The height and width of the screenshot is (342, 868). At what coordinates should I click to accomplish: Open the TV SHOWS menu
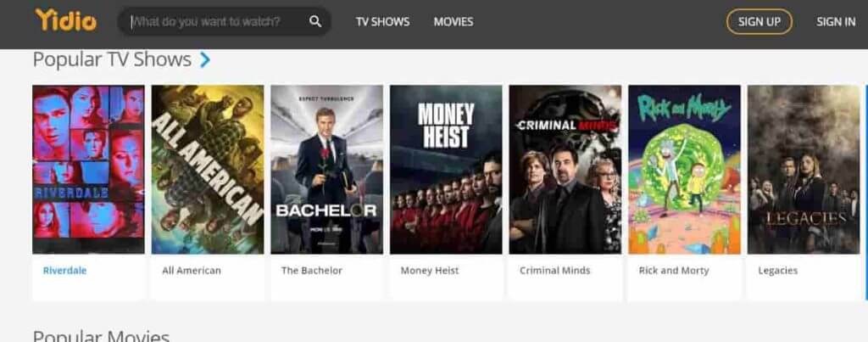(382, 21)
